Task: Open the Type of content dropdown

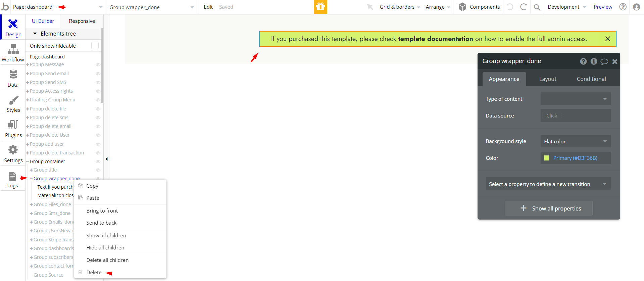Action: (576, 99)
